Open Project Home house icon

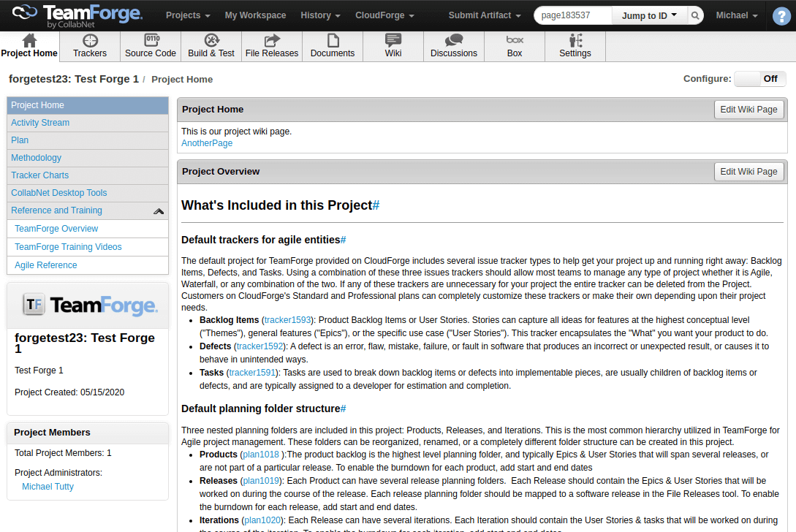point(29,40)
